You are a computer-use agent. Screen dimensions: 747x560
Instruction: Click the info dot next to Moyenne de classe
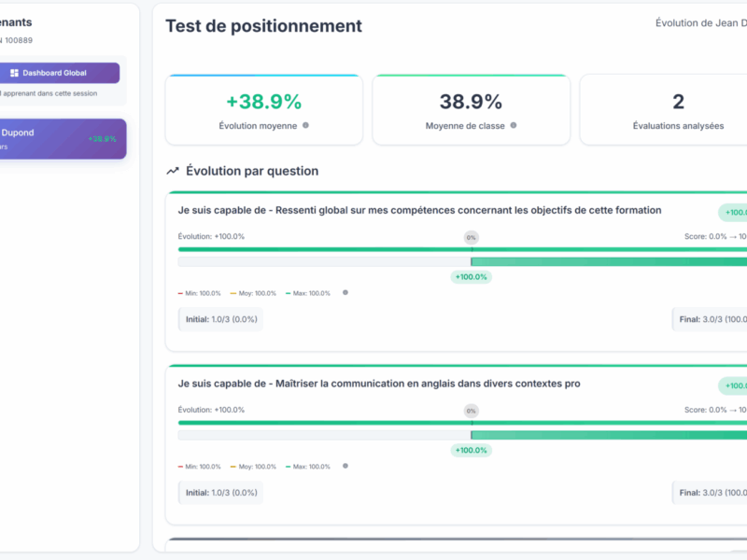click(x=514, y=126)
